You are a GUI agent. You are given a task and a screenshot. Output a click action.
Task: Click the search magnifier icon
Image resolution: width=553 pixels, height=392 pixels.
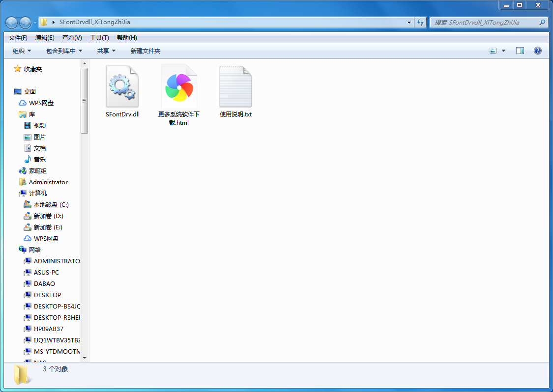pos(542,22)
